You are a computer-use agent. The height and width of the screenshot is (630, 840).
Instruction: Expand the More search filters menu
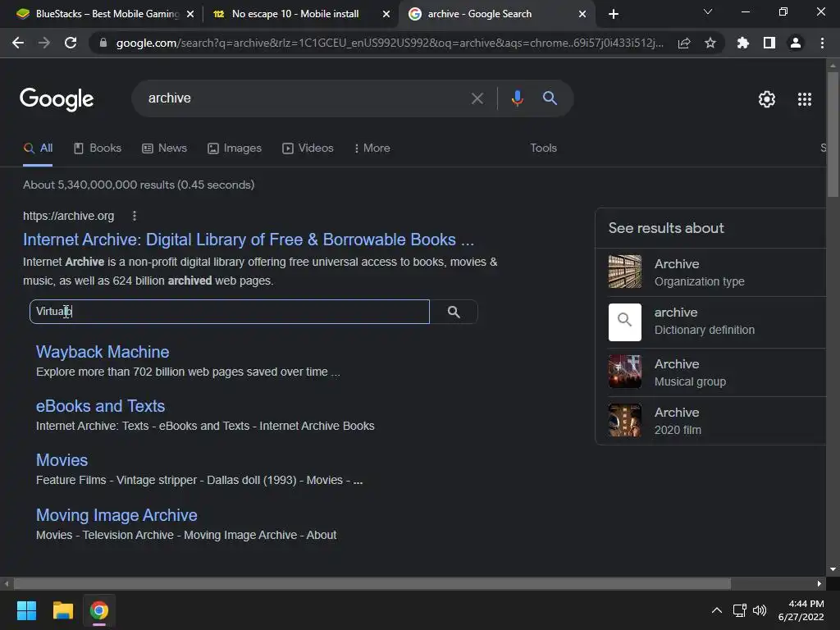click(x=372, y=148)
